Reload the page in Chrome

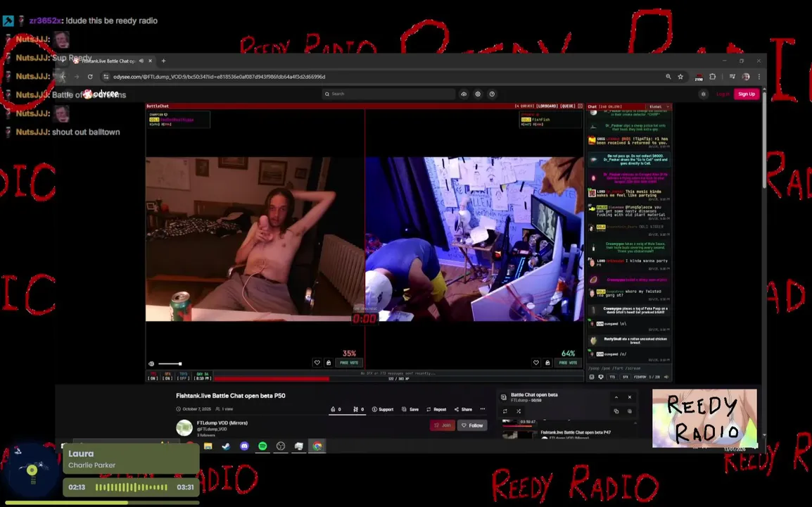(x=90, y=77)
